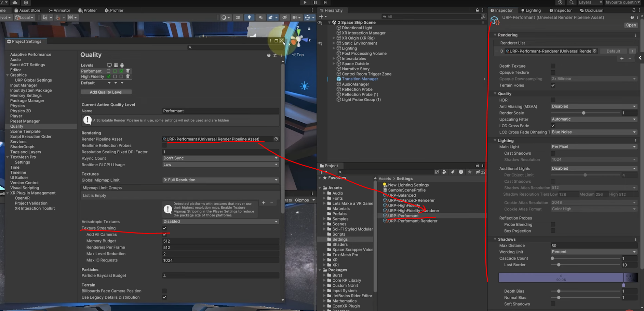This screenshot has width=644, height=311.
Task: Click the Play button in the top toolbar
Action: [x=305, y=2]
